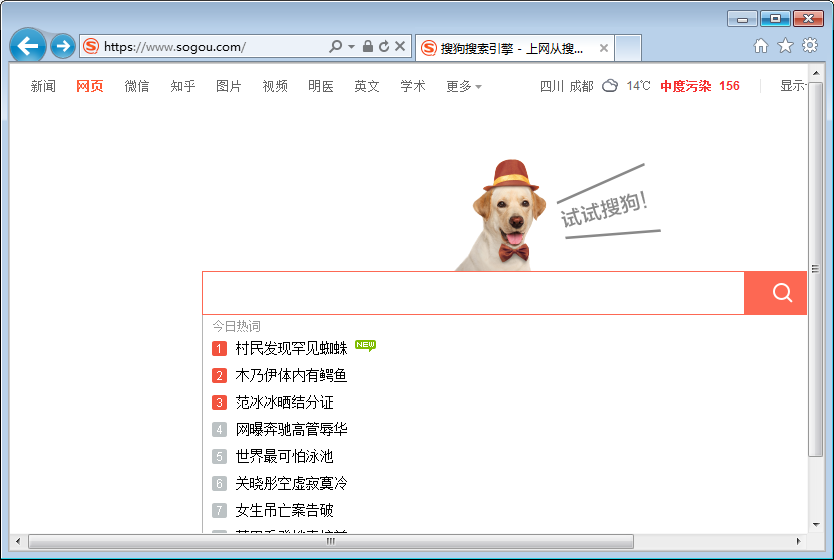The width and height of the screenshot is (834, 560).
Task: Focus the Sogou search input box
Action: [473, 293]
